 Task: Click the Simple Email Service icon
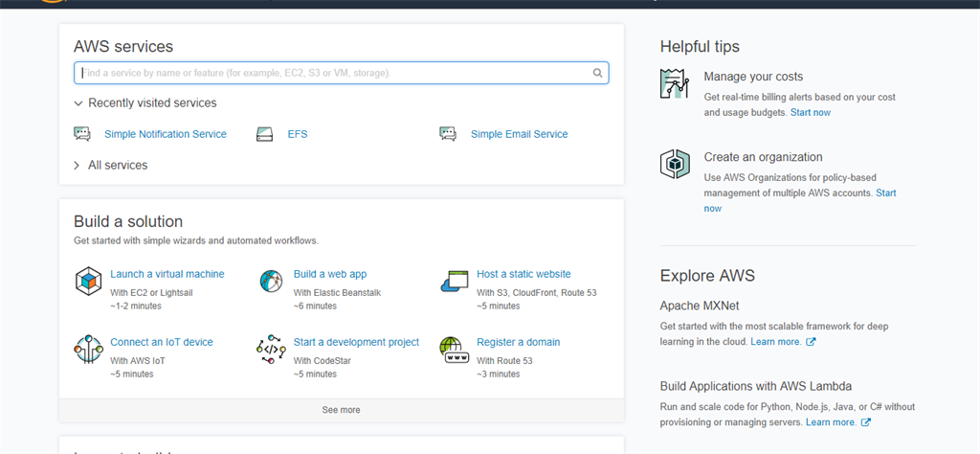(x=448, y=134)
